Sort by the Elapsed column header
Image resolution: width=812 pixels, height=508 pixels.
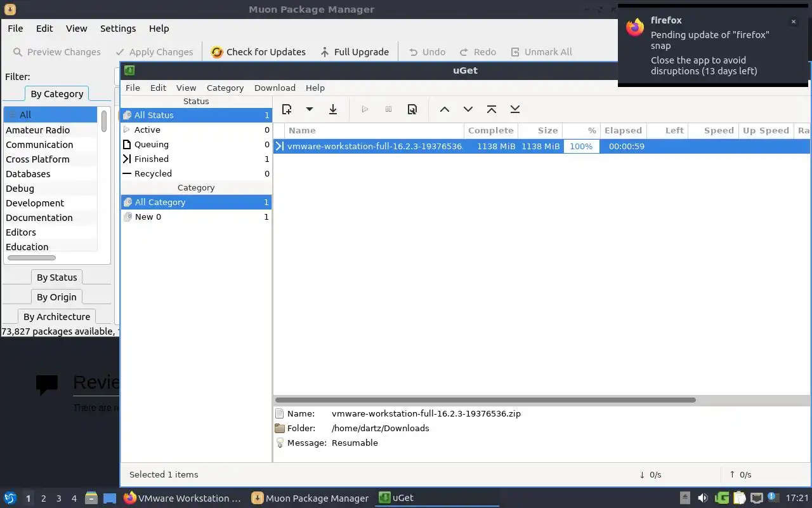[x=623, y=130]
